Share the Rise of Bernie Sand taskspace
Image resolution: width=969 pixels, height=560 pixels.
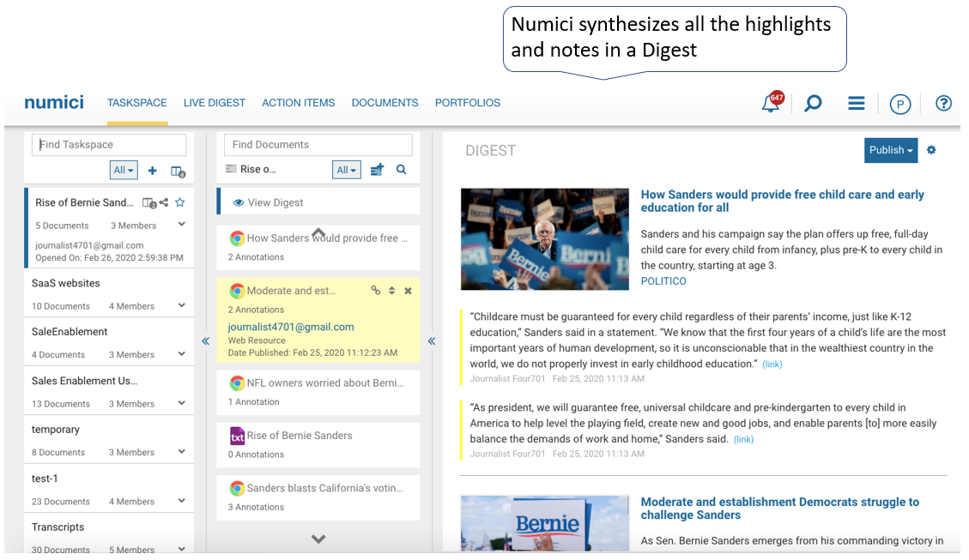click(166, 201)
